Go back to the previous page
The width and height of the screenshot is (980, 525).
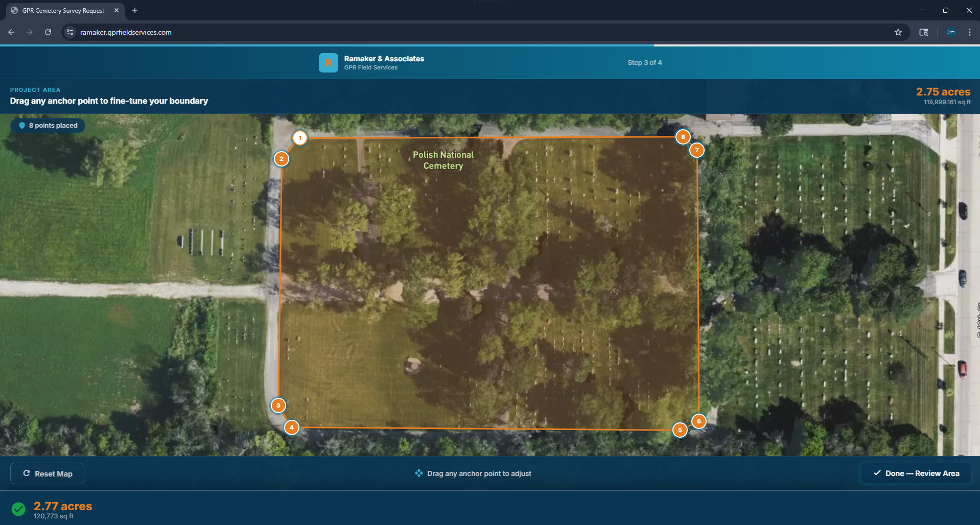coord(11,32)
